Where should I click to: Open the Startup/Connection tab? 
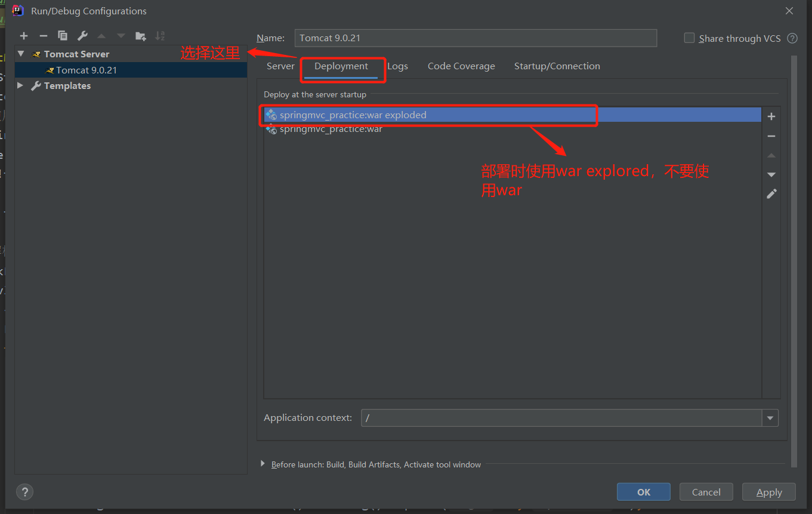coord(557,66)
